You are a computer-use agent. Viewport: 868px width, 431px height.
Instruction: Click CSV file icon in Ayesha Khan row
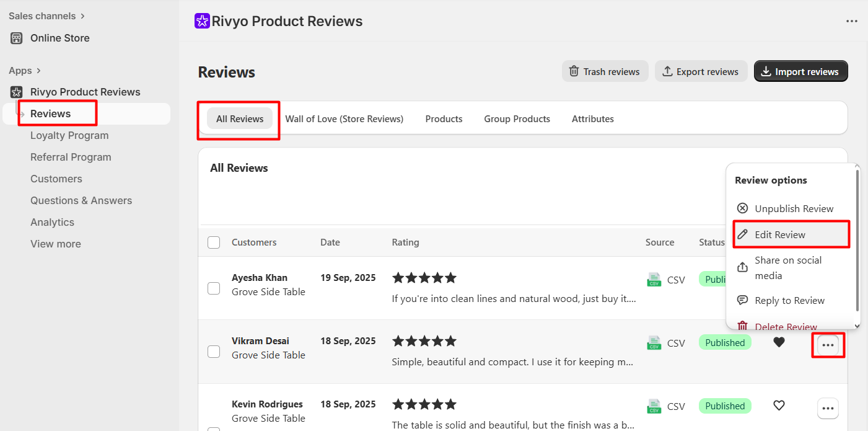[x=654, y=280]
